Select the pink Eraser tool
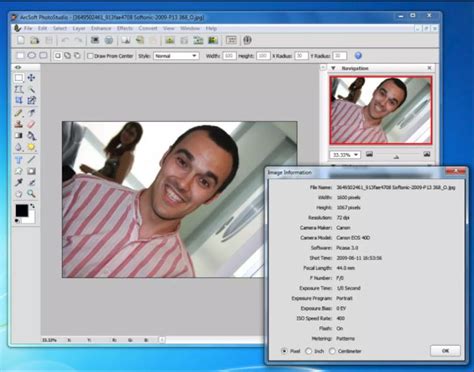Viewport: 474px width, 372px height. 31,124
